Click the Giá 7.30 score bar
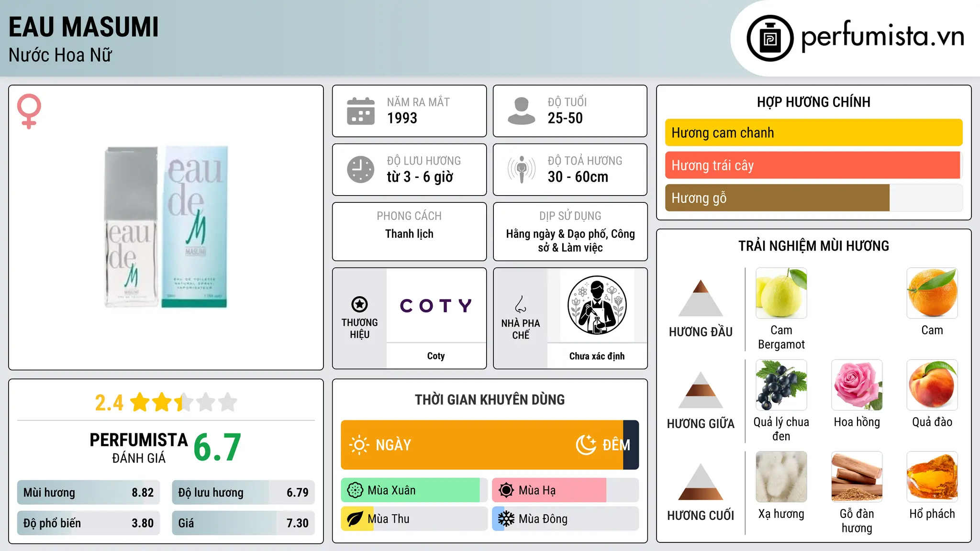 click(x=243, y=523)
